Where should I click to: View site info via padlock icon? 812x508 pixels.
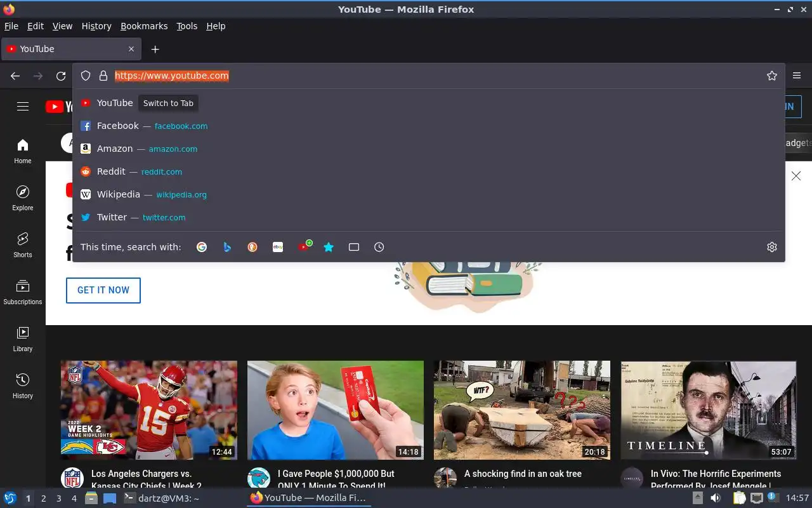[x=103, y=76]
